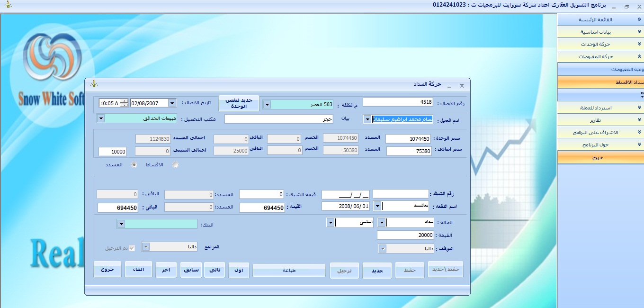Click the overflow arrows below سداد الاقساط
The height and width of the screenshot is (308, 644).
641,95
